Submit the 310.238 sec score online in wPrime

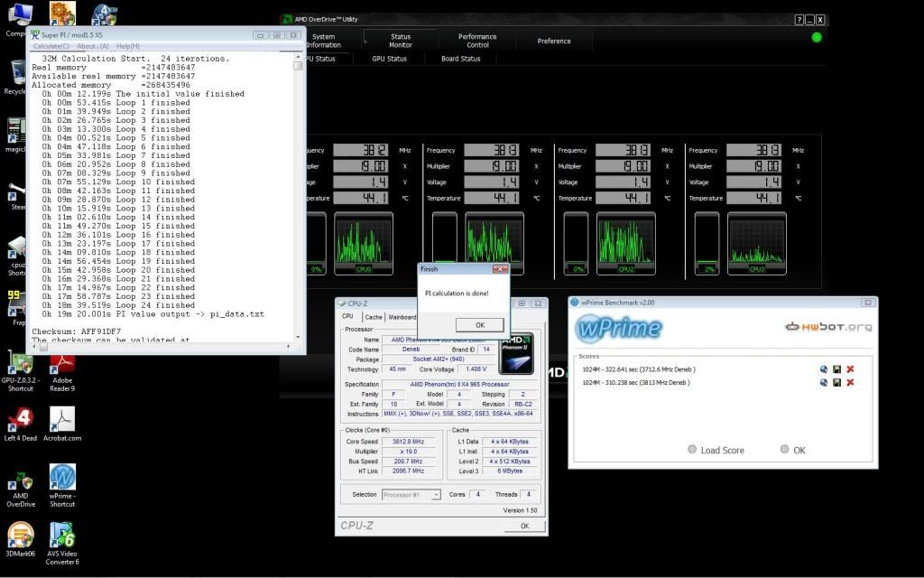[x=823, y=382]
